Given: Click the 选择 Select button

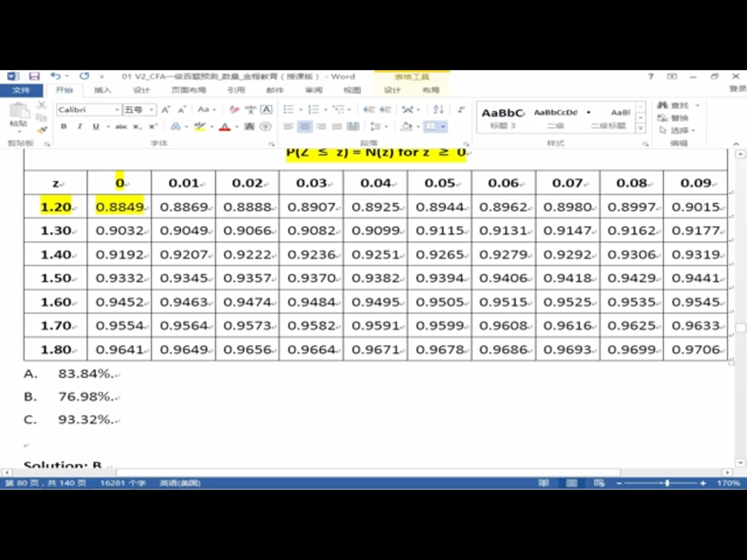Looking at the screenshot, I should click(677, 130).
